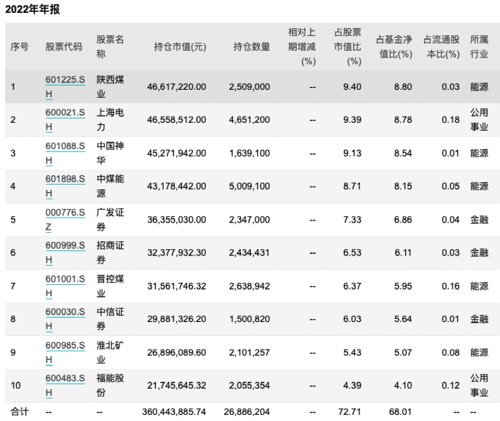Click the total market value 360,443,885.74
This screenshot has width=500, height=421.
pyautogui.click(x=174, y=412)
